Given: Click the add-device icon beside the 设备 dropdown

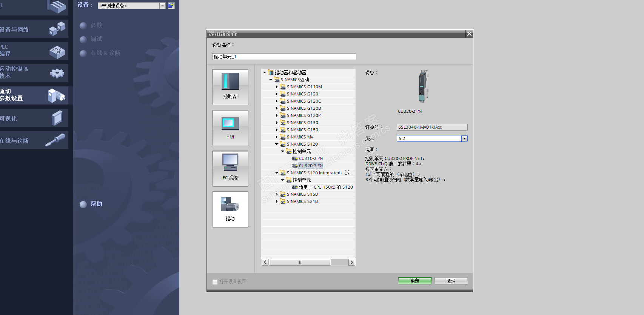Looking at the screenshot, I should (171, 5).
